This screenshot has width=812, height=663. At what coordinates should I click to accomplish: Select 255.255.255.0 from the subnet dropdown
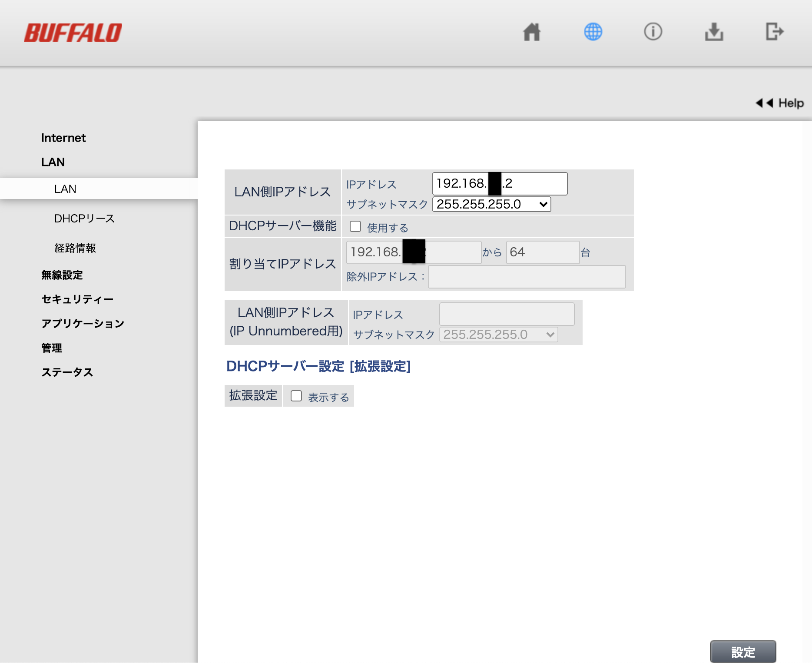491,204
